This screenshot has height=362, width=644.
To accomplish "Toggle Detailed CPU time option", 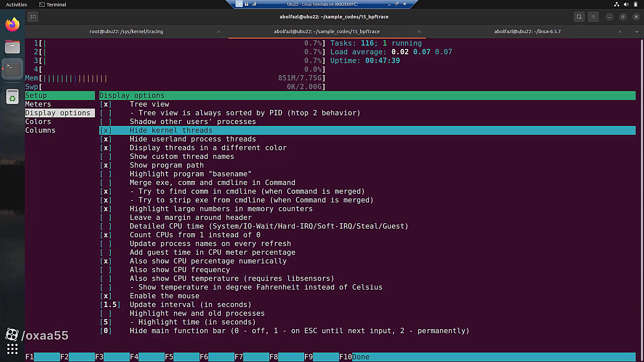I will pyautogui.click(x=106, y=226).
